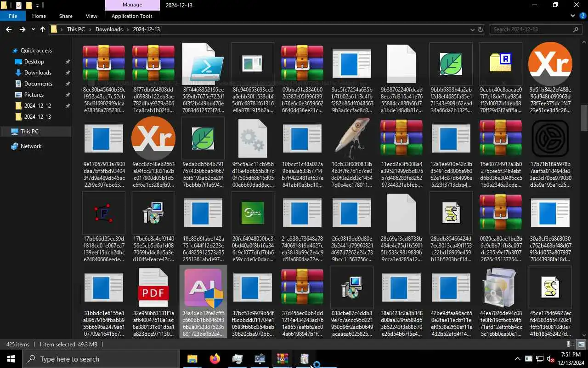
Task: Open Desktop in Quick access
Action: pyautogui.click(x=34, y=62)
